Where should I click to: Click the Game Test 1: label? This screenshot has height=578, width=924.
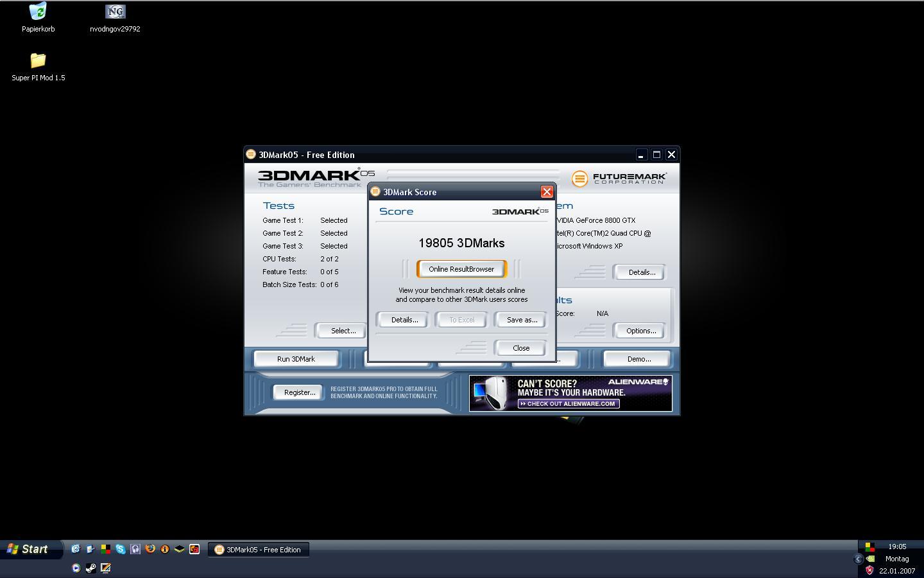pos(282,220)
